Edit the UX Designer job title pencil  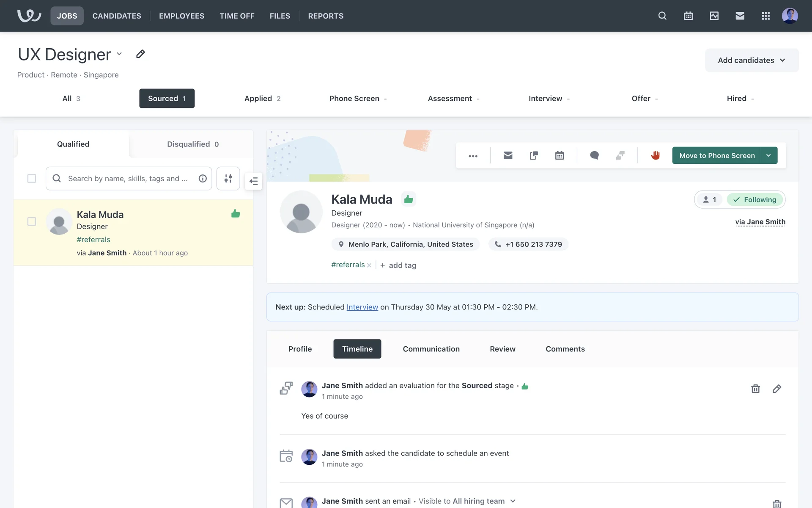tap(140, 54)
